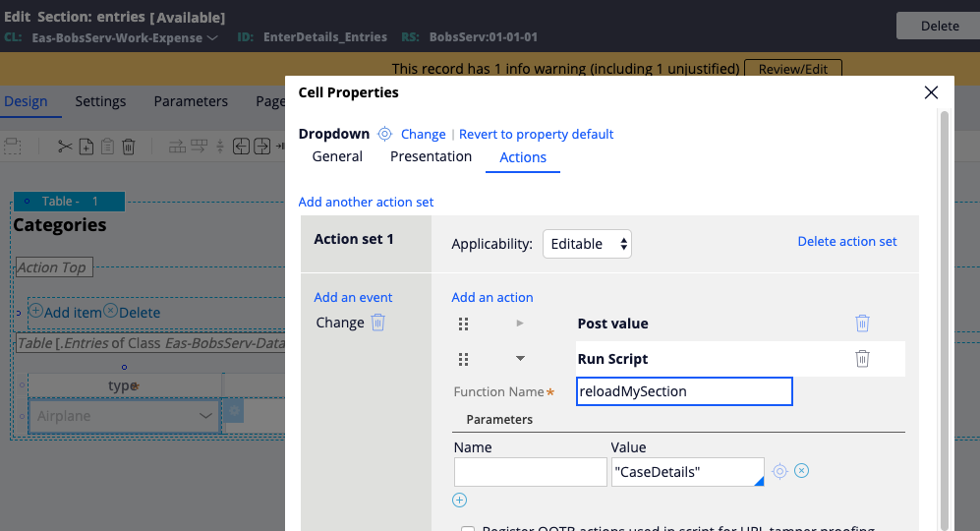Select the Change event entry
The width and height of the screenshot is (980, 531).
coord(340,323)
